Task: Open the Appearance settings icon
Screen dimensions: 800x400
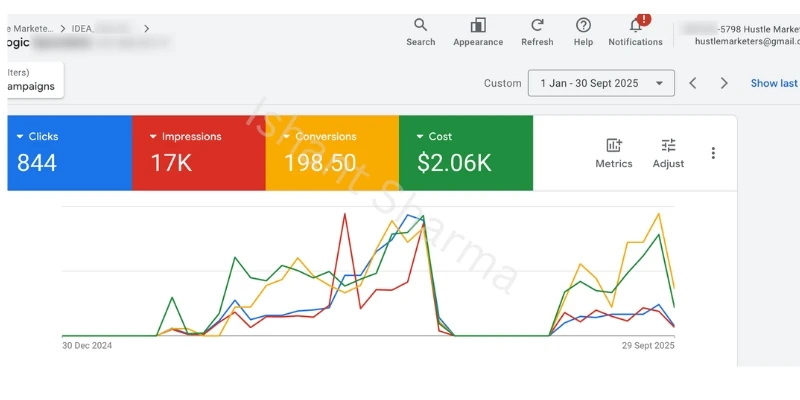Action: point(478,25)
